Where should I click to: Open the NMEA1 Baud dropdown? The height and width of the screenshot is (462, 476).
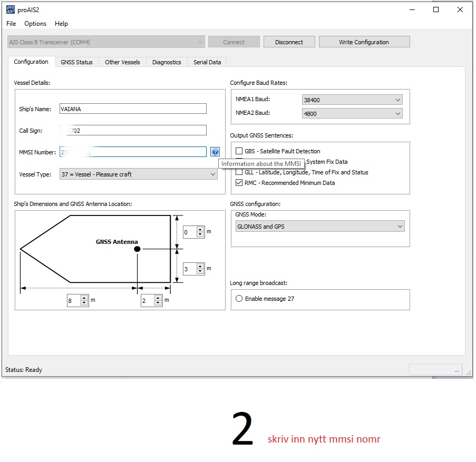coord(352,100)
